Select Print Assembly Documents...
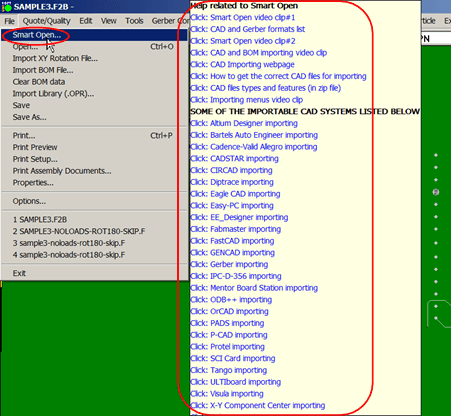Viewport: 451px width, 416px height. pyautogui.click(x=95, y=171)
